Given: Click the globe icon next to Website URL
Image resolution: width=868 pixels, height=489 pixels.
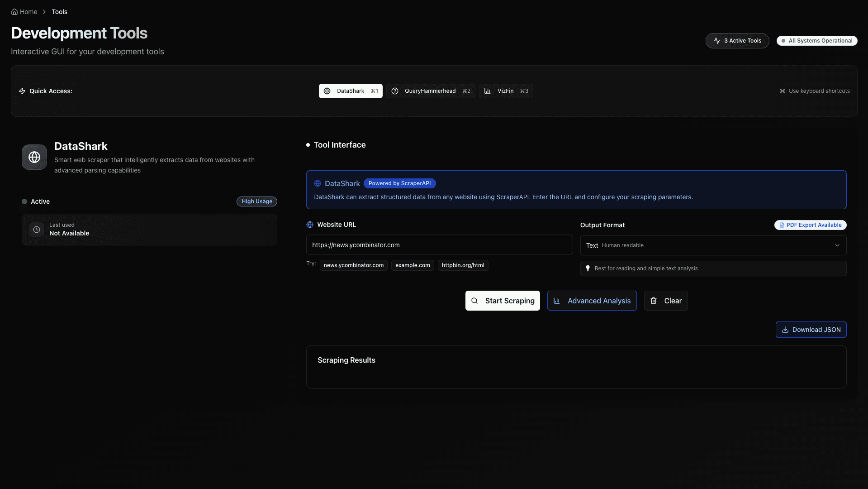Looking at the screenshot, I should coord(310,225).
